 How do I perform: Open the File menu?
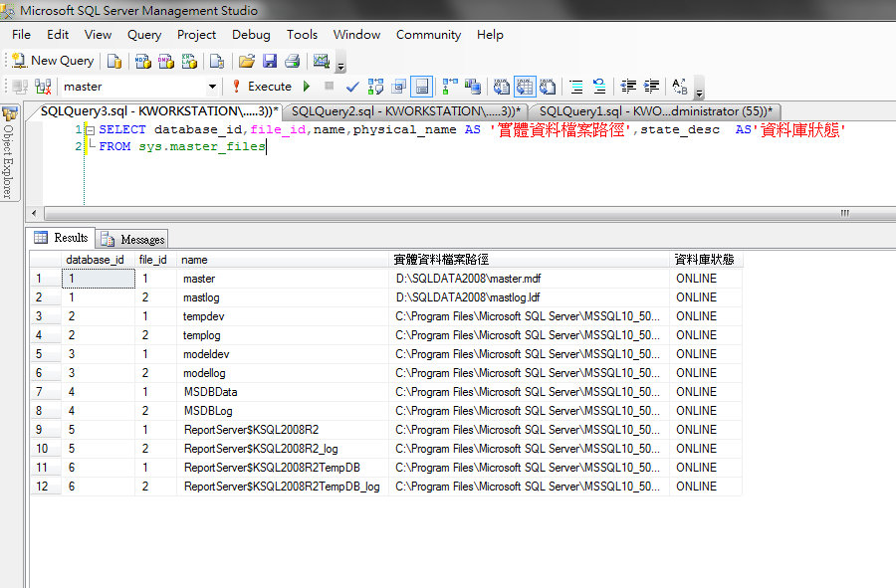pyautogui.click(x=21, y=35)
